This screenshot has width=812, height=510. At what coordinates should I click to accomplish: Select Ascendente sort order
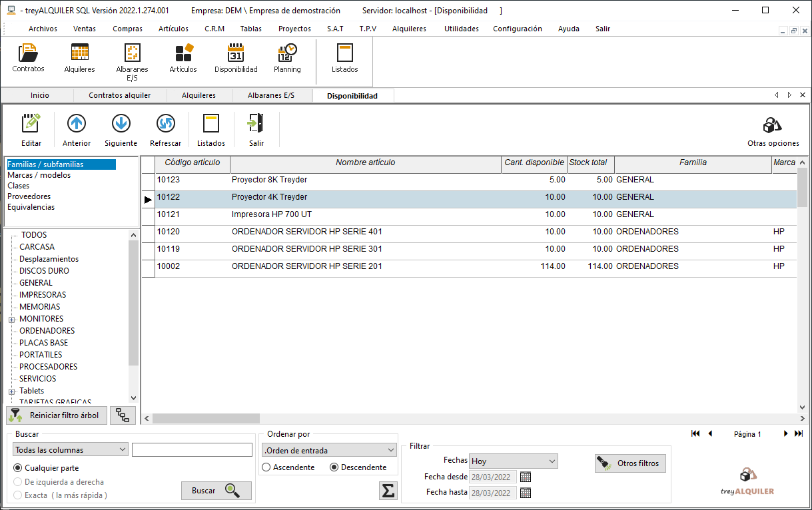(288, 467)
